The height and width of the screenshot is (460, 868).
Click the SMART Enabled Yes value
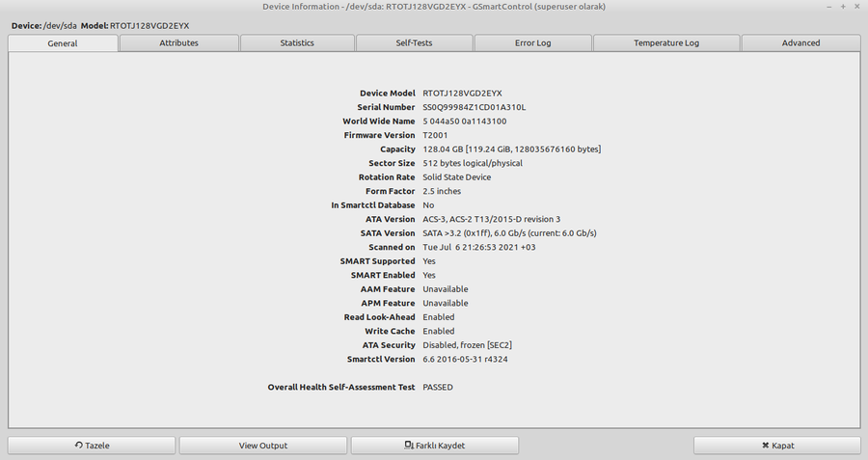(429, 275)
